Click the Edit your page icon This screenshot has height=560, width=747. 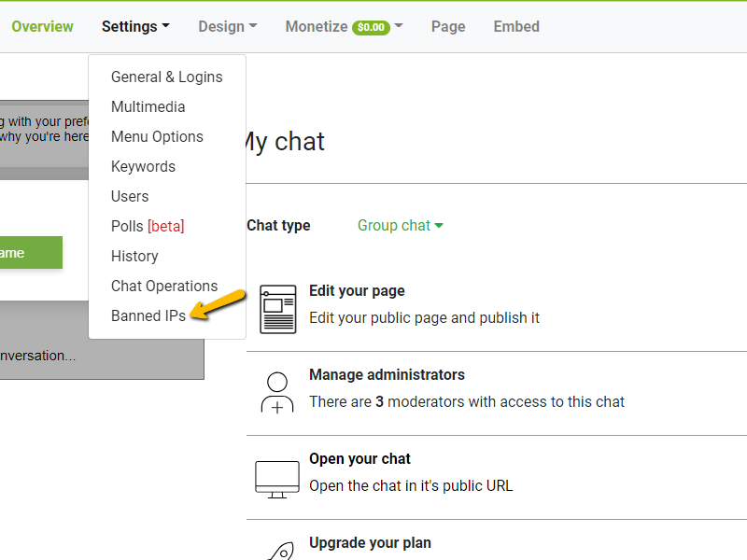click(277, 309)
